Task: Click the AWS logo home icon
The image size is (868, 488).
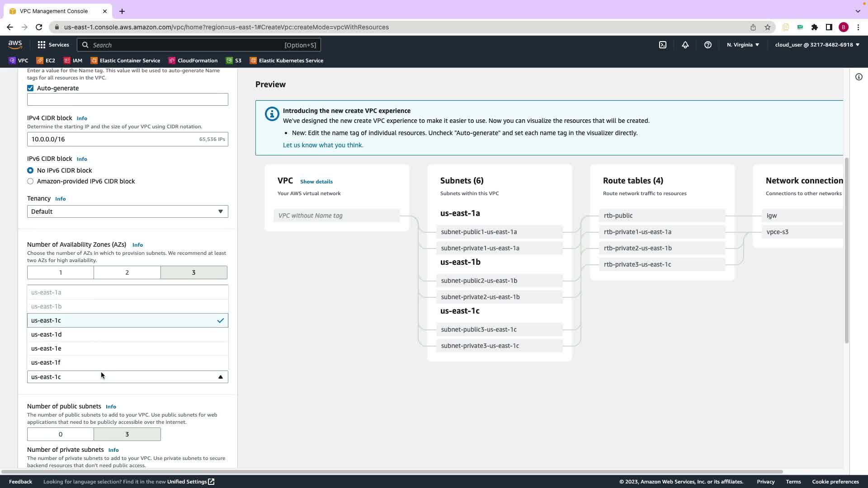Action: point(15,44)
